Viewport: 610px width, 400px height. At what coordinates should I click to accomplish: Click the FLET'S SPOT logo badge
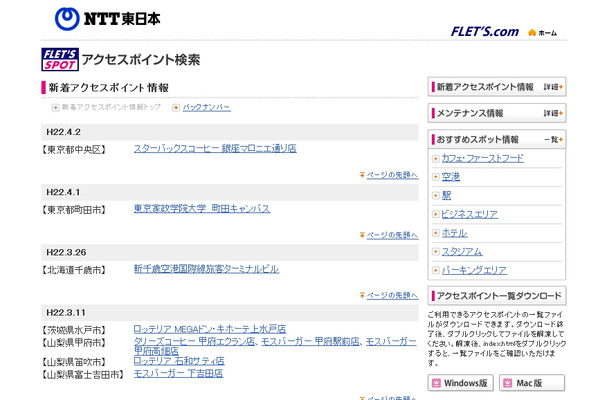(x=60, y=60)
